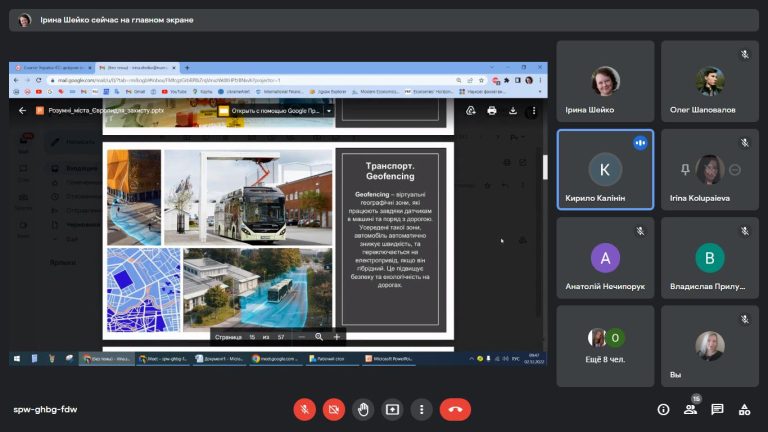Start presenting your screen
Screen dimensions: 768x432
click(x=392, y=409)
